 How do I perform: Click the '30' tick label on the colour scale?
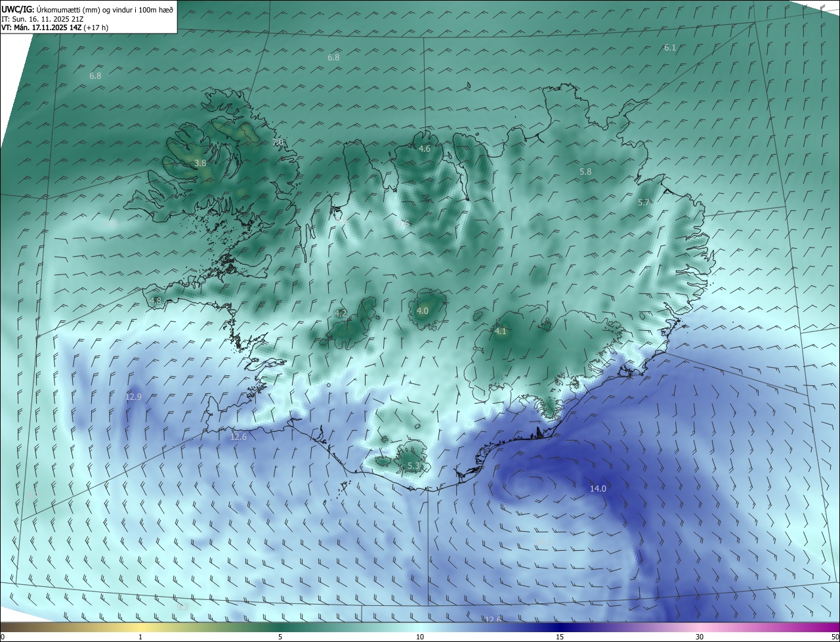click(x=700, y=637)
